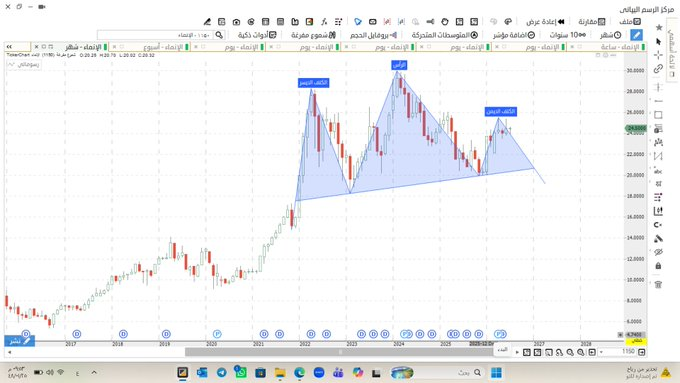Open Microsoft Edge from the taskbar
680x383 pixels.
click(x=299, y=372)
